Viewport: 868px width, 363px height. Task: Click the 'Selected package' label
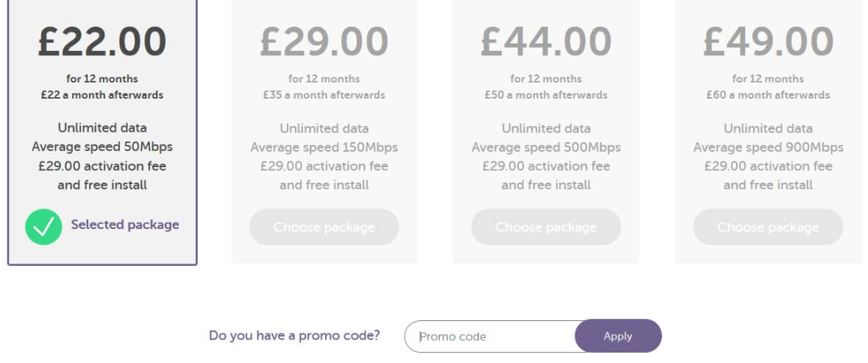click(125, 225)
